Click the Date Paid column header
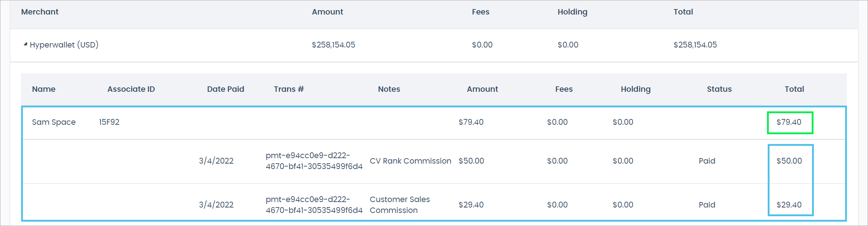This screenshot has height=226, width=868. click(225, 89)
